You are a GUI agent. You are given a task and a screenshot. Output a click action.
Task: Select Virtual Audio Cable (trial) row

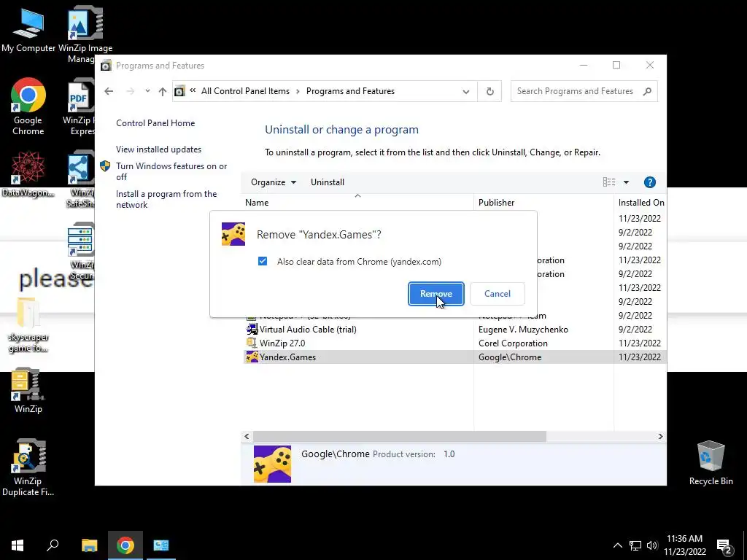coord(454,330)
